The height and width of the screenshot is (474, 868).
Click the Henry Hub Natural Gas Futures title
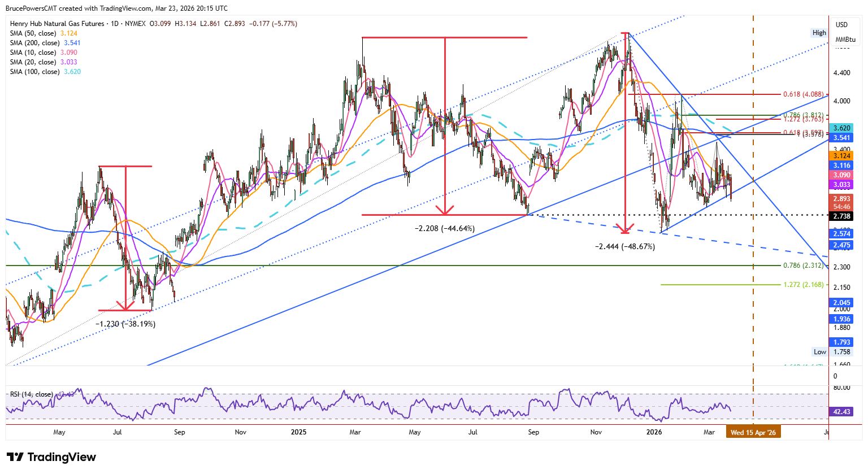pos(57,24)
